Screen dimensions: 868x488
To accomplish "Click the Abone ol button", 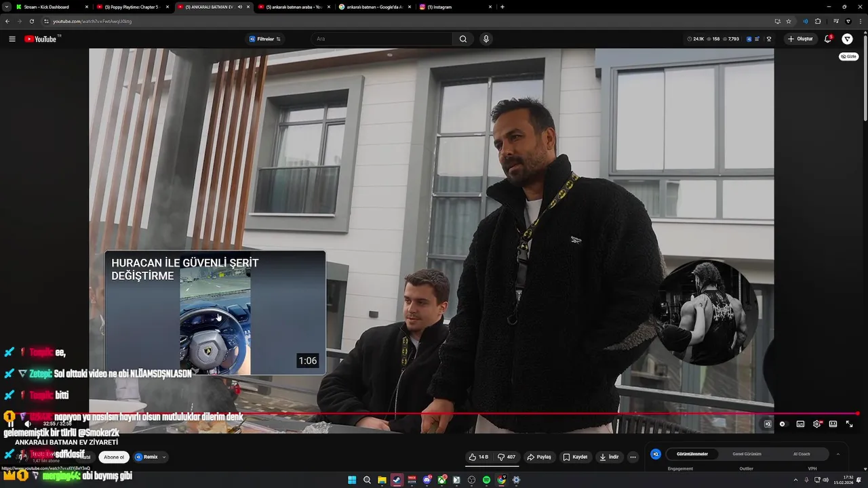I will click(x=114, y=457).
